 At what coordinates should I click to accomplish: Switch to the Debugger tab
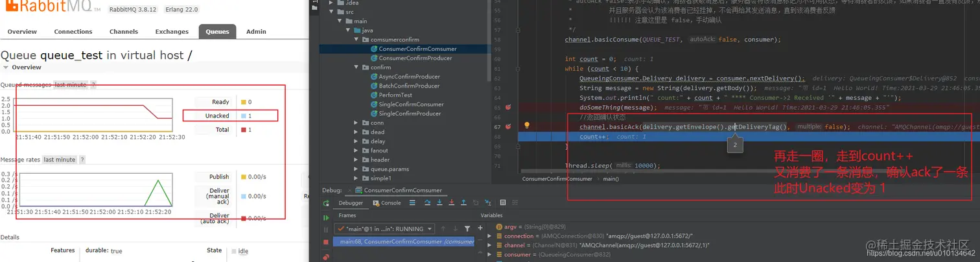[x=351, y=202]
